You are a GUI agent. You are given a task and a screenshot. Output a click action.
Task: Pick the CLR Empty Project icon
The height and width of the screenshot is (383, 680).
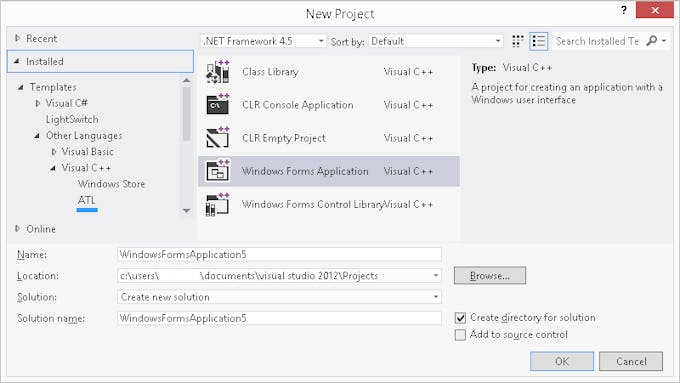[x=218, y=138]
